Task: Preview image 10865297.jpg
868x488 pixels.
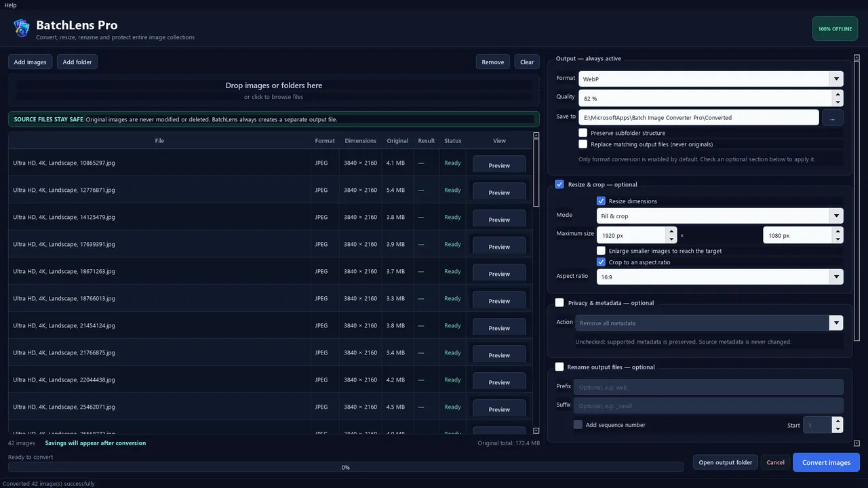Action: coord(499,165)
